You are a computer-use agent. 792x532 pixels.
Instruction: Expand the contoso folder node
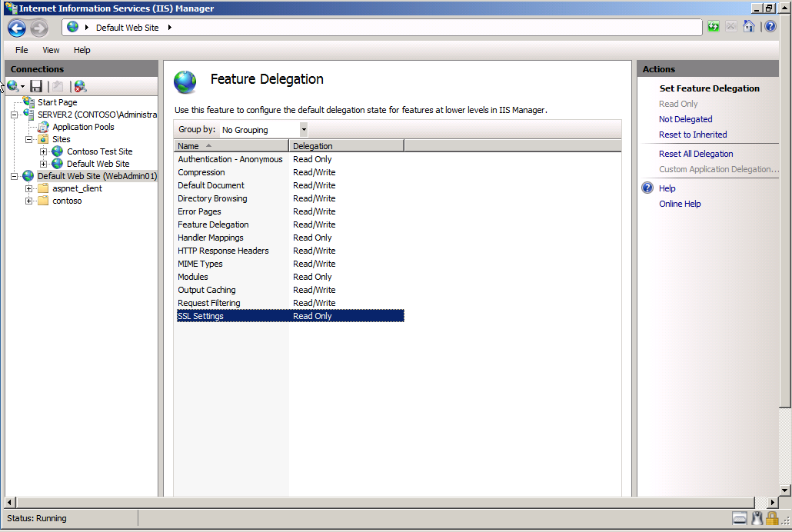28,201
